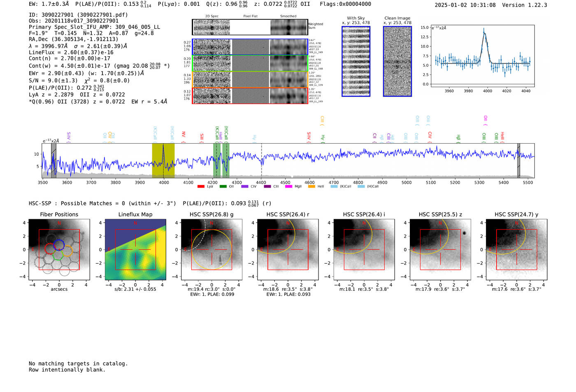Screen dimensions: 576x392
Task: Open the HSC SSP(26.4) r image
Action: point(288,249)
